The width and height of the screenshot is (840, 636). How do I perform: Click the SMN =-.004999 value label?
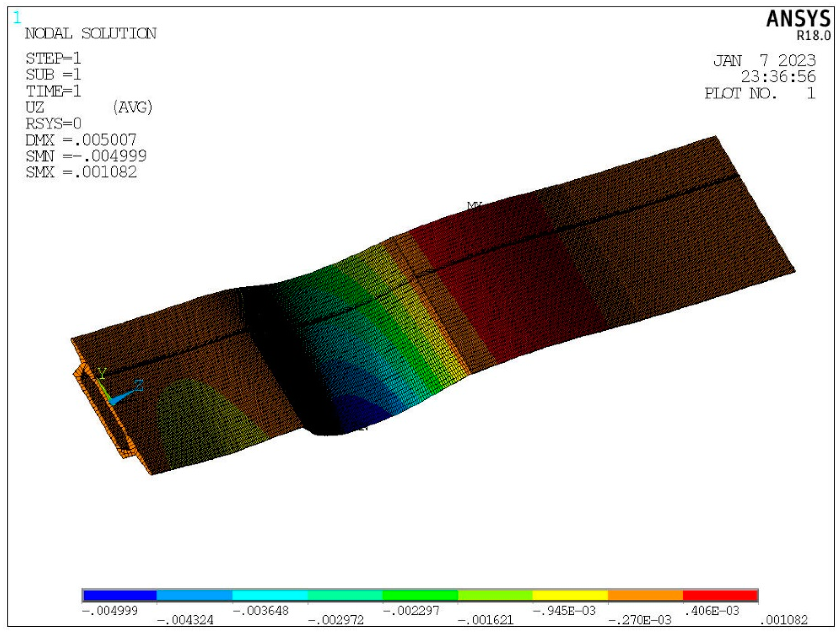coord(86,156)
